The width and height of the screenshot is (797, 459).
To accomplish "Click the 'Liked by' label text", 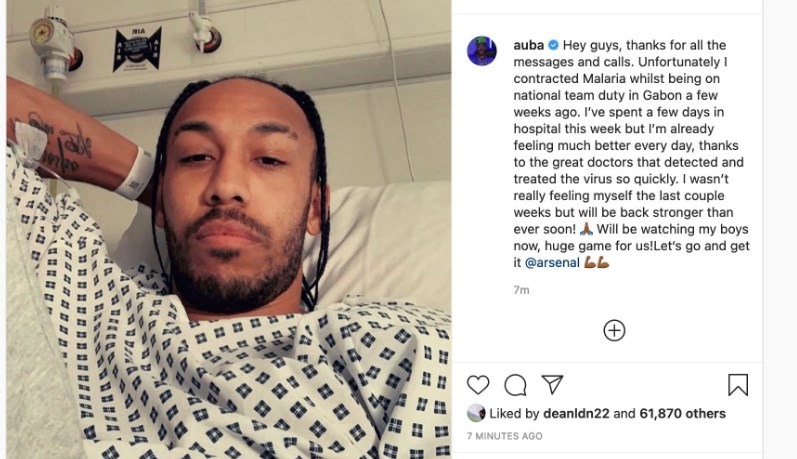I will (514, 414).
